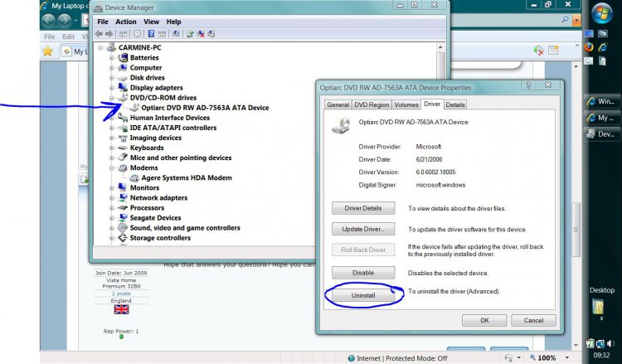Open Device Manager Help menu
This screenshot has width=622, height=364.
[173, 22]
